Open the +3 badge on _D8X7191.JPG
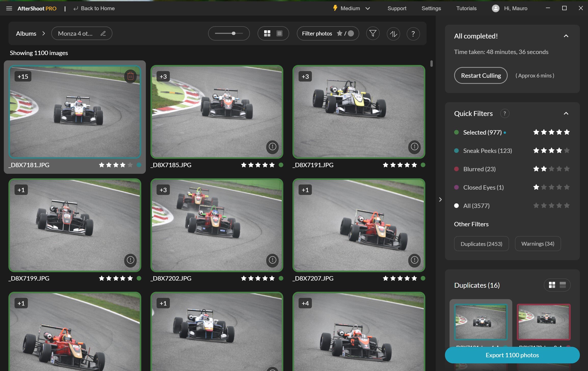The image size is (588, 371). click(x=305, y=76)
